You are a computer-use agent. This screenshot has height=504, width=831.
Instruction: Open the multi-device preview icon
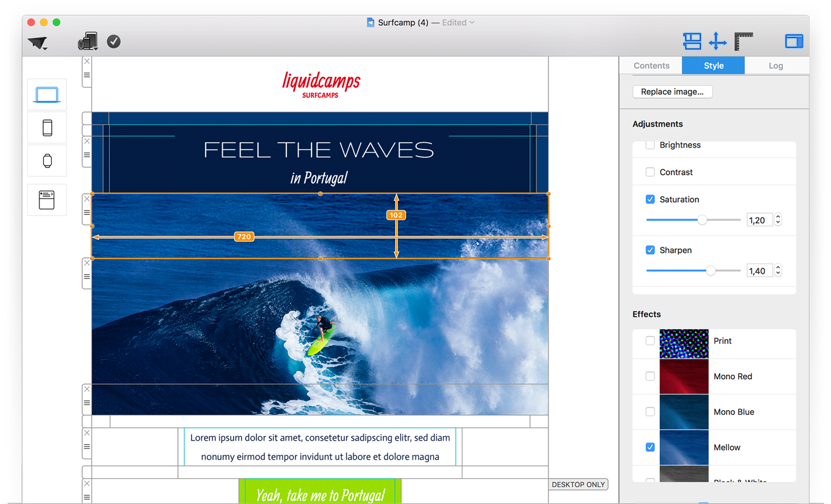(x=87, y=41)
